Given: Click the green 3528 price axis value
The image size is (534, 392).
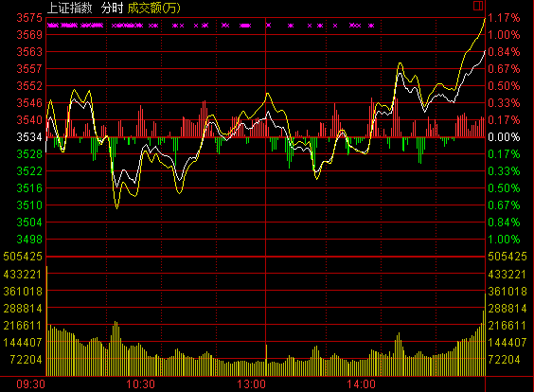Looking at the screenshot, I should pyautogui.click(x=29, y=154).
